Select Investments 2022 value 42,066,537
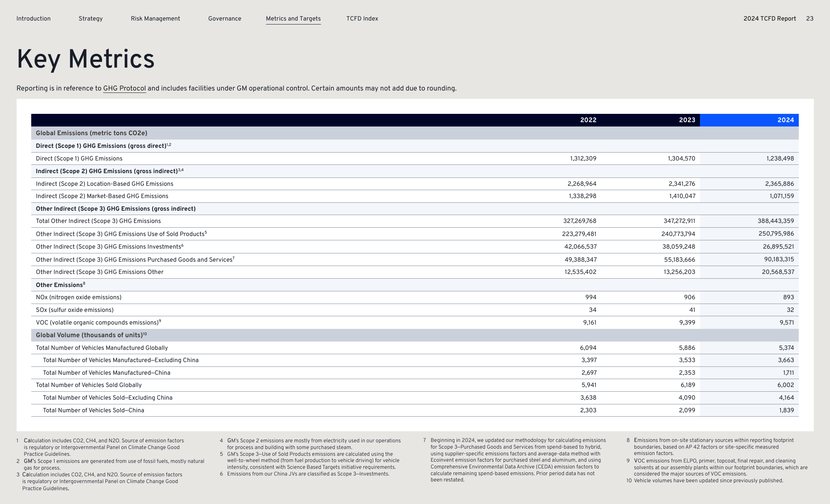The height and width of the screenshot is (504, 830). point(580,247)
